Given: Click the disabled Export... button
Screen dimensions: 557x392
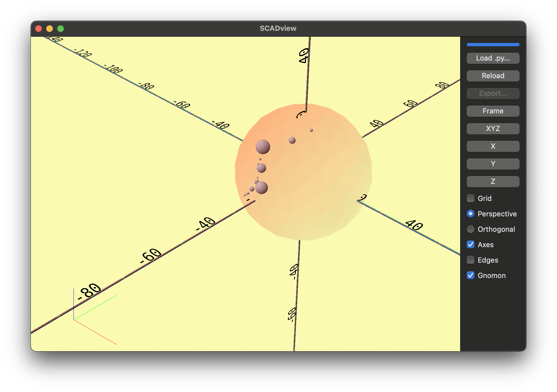Looking at the screenshot, I should pos(493,93).
